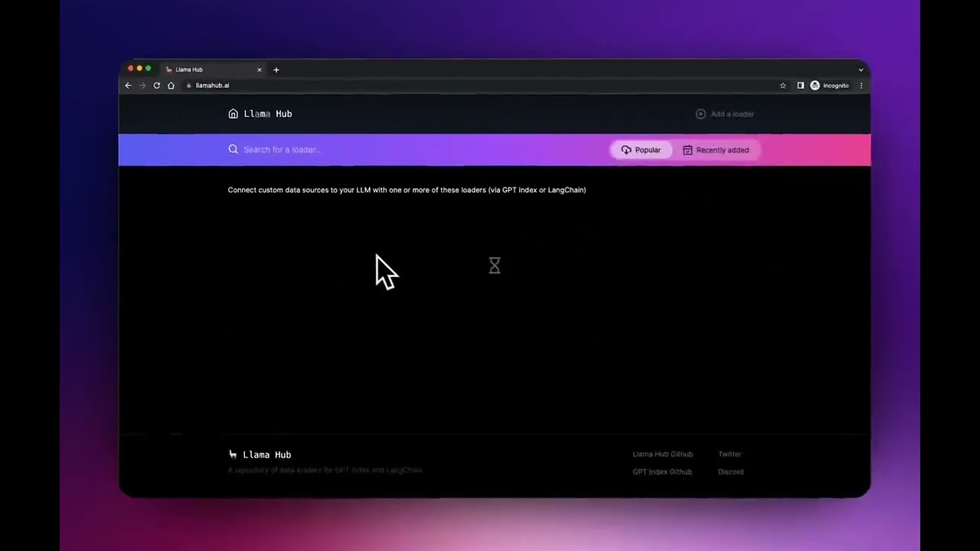980x551 pixels.
Task: Open the browser side panel icon
Action: [x=800, y=86]
